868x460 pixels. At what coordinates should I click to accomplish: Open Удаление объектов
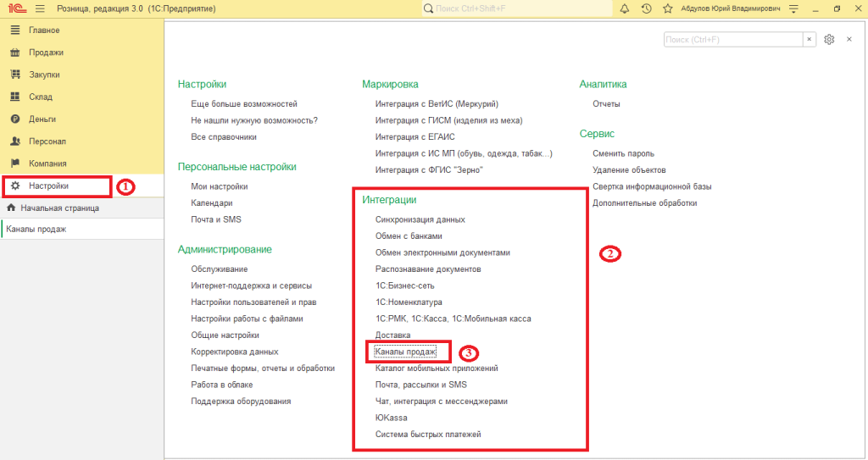tap(629, 170)
